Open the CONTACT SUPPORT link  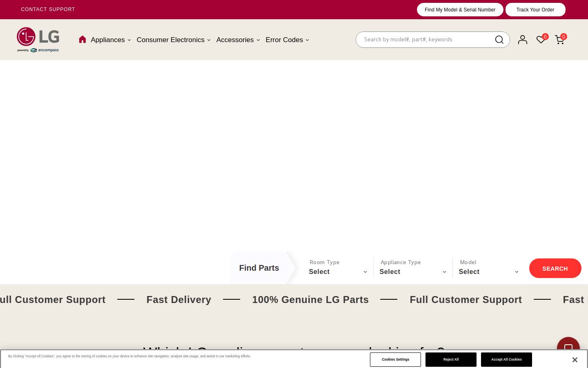point(48,9)
